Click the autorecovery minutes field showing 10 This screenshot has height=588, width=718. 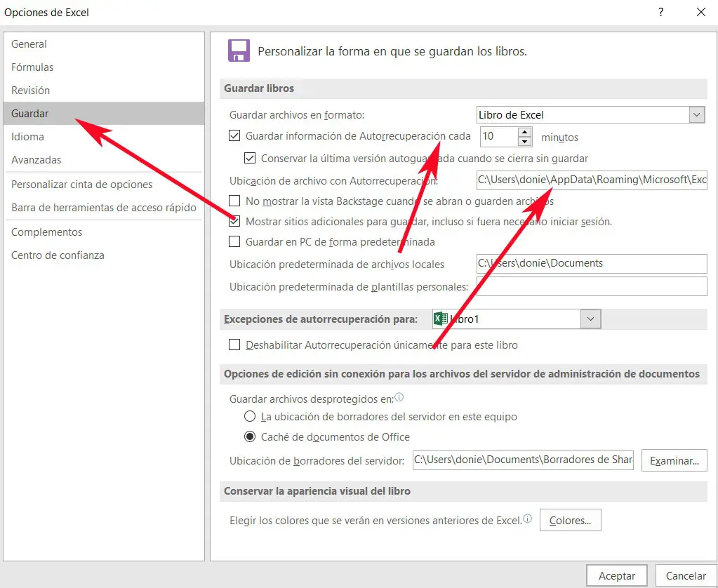499,136
